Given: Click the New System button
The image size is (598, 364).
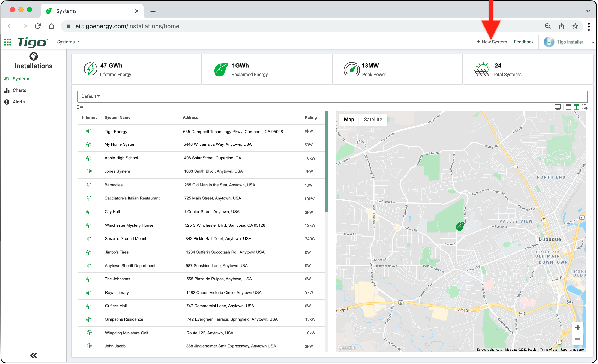Looking at the screenshot, I should pyautogui.click(x=492, y=42).
